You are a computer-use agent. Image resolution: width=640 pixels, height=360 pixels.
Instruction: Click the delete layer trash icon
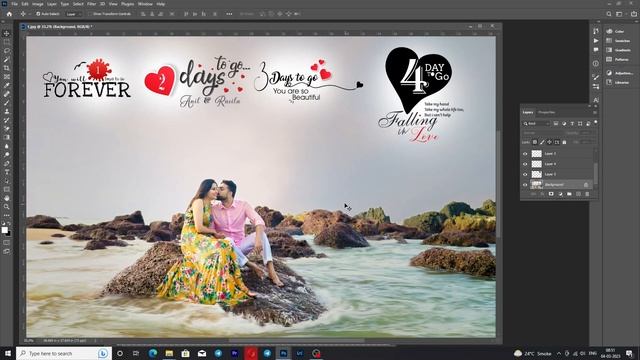coord(587,194)
